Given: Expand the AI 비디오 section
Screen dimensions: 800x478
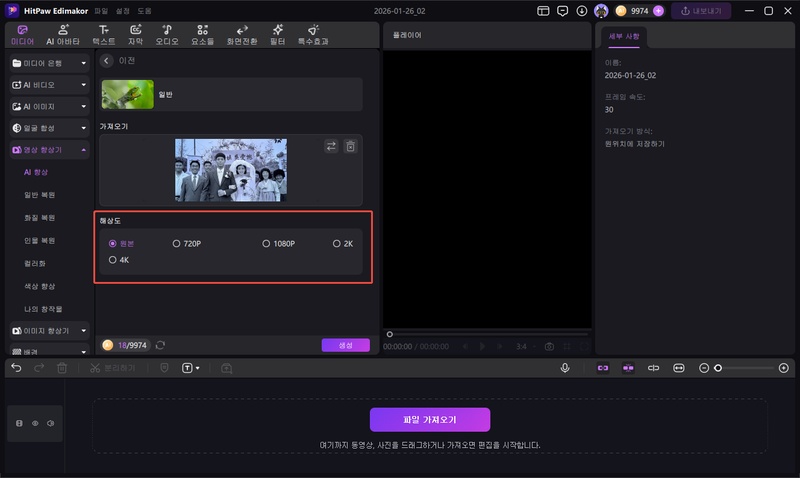Looking at the screenshot, I should [x=49, y=85].
